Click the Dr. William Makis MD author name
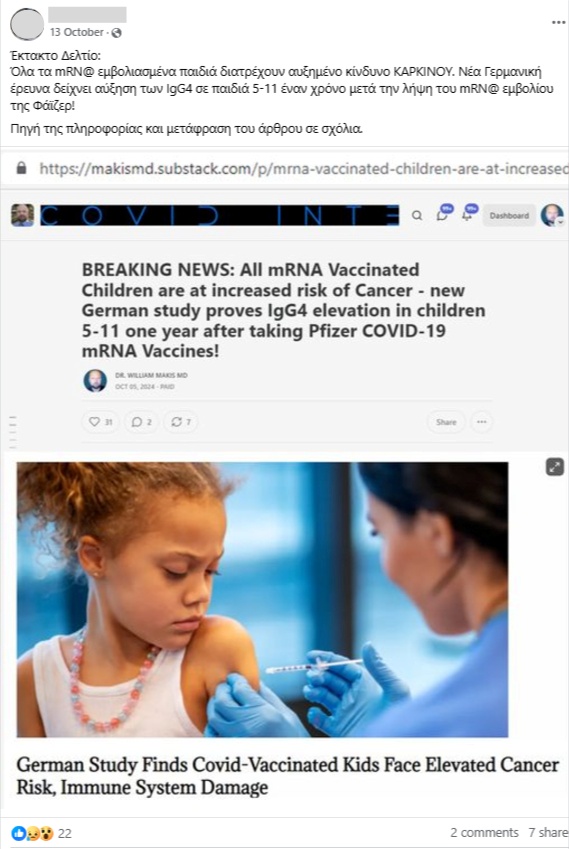This screenshot has height=849, width=569. [x=151, y=375]
